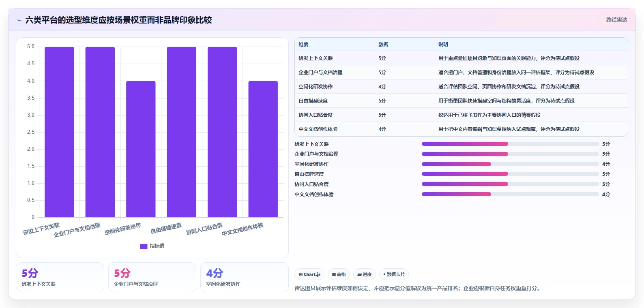This screenshot has width=644, height=308.
Task: Click the 自由搭建速度 bar in the chart
Action: [x=182, y=132]
